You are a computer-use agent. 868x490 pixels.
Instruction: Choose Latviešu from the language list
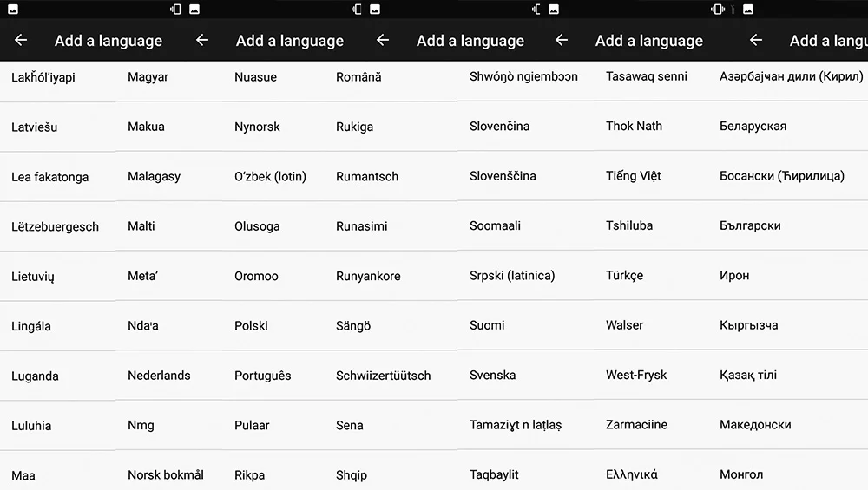[35, 127]
